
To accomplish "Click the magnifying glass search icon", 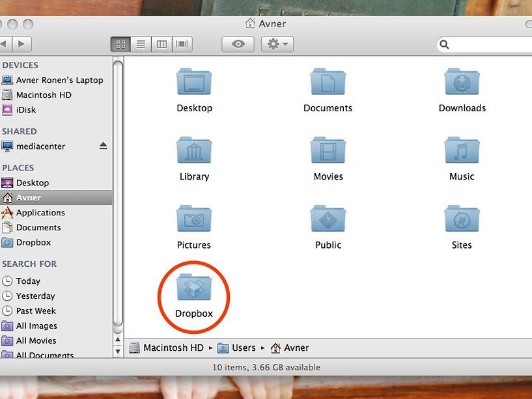I will [x=444, y=44].
